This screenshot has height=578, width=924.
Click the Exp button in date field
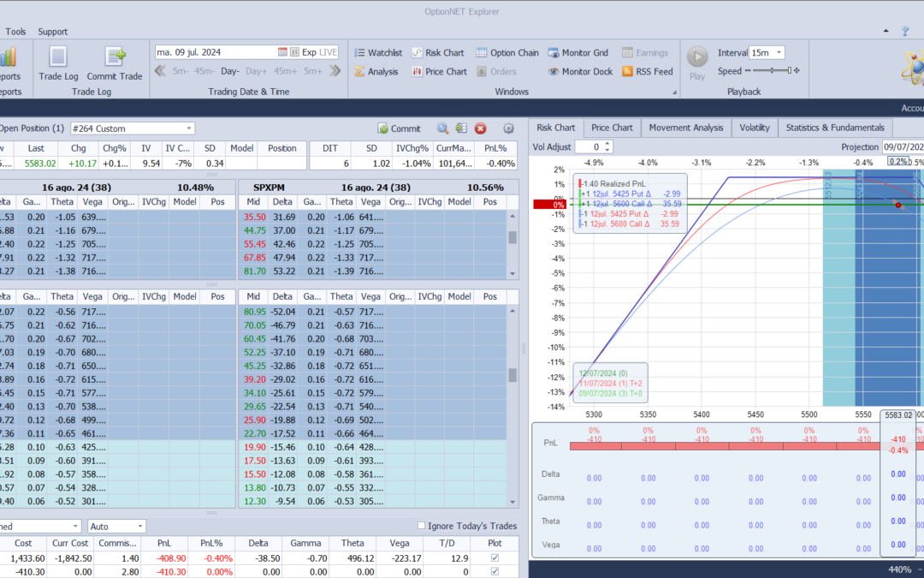tap(309, 52)
